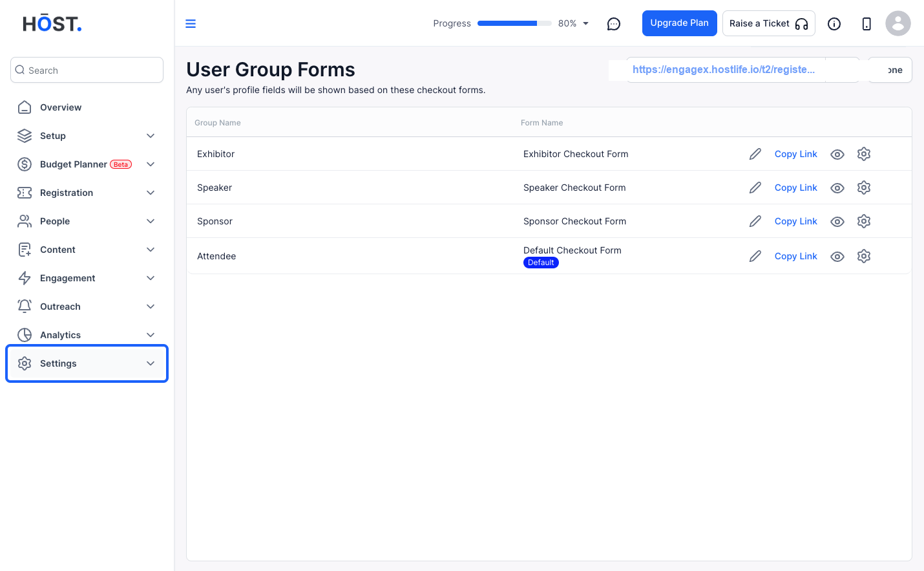This screenshot has height=571, width=924.
Task: Open the user profile avatar
Action: pyautogui.click(x=898, y=23)
